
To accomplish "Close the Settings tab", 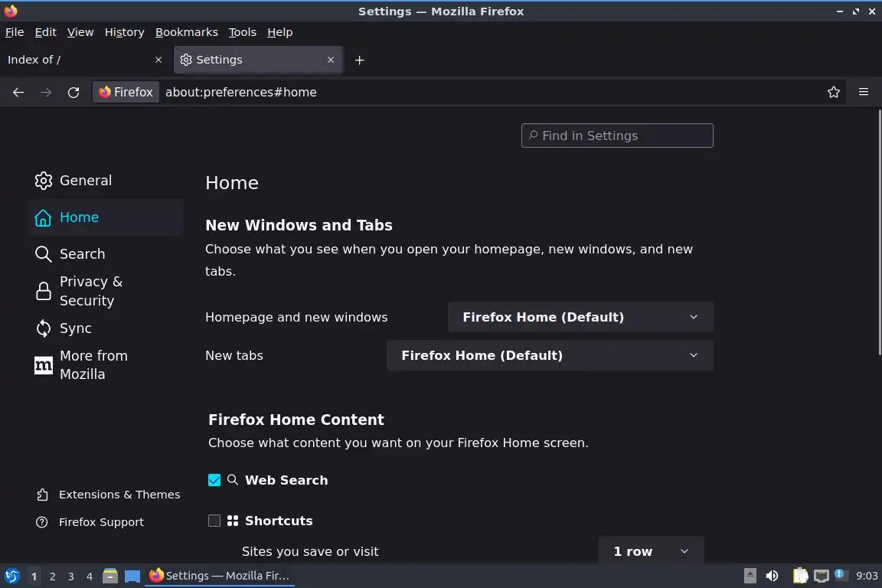I will tap(331, 60).
